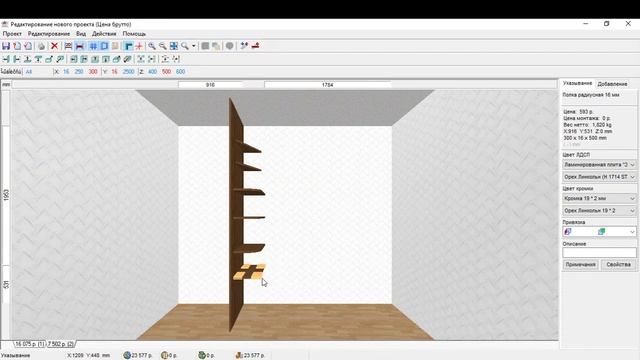Click the red crosshair icon
Viewport: 640px width, 360px height.
(139, 46)
